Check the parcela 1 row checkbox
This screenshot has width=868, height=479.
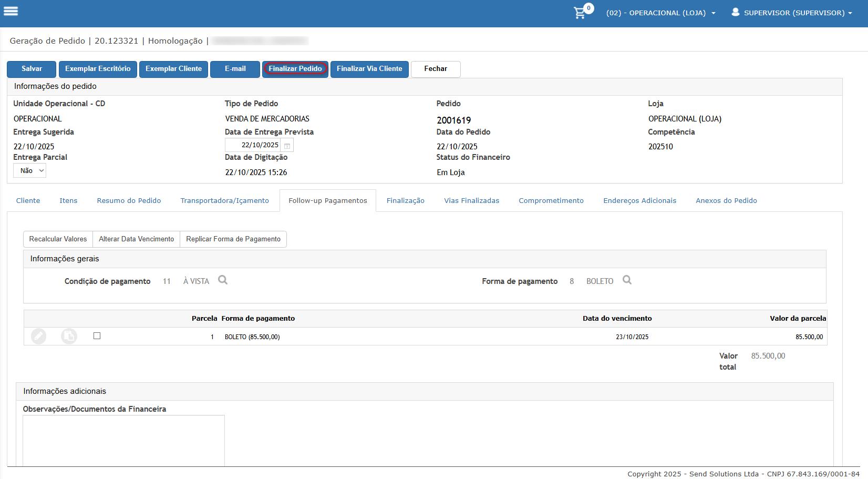click(x=97, y=336)
